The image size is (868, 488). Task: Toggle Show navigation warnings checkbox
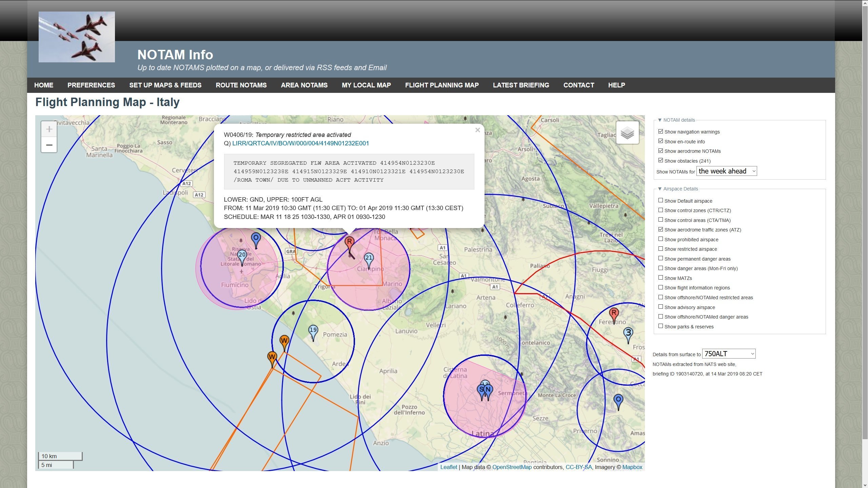point(660,131)
